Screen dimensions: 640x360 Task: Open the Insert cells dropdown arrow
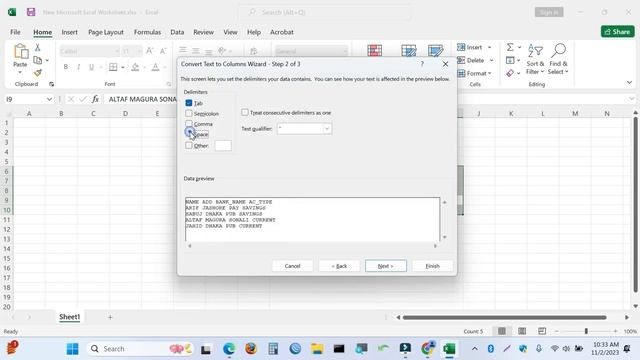[489, 47]
